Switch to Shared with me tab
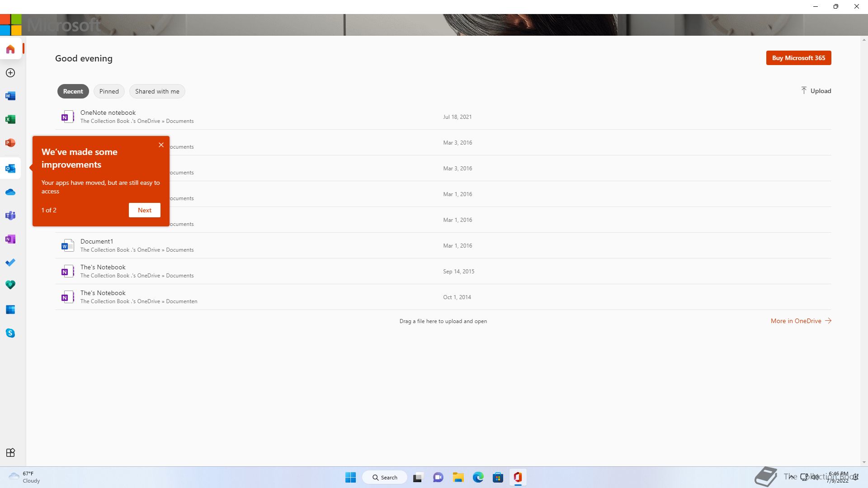The image size is (868, 488). [157, 91]
